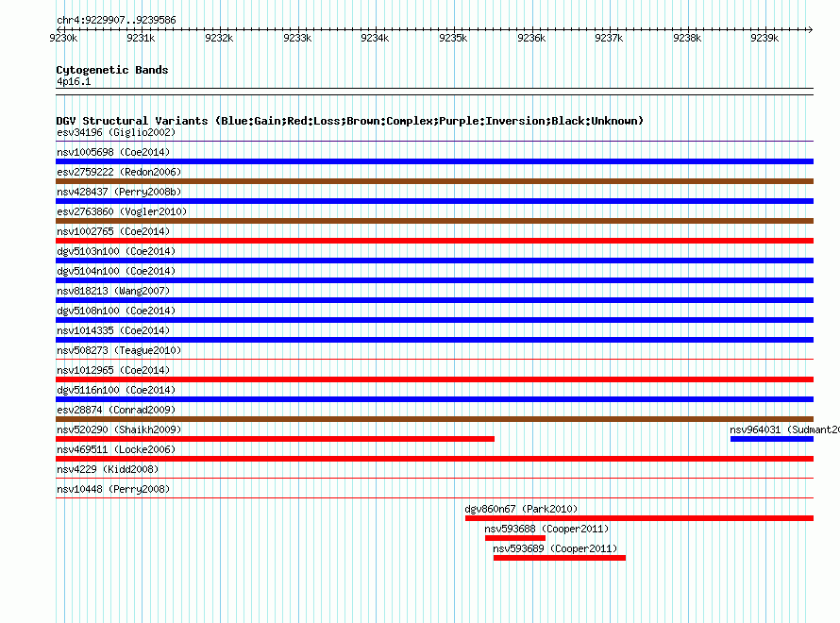
Task: Click the 9234k ruler tick label
Action: coord(375,38)
